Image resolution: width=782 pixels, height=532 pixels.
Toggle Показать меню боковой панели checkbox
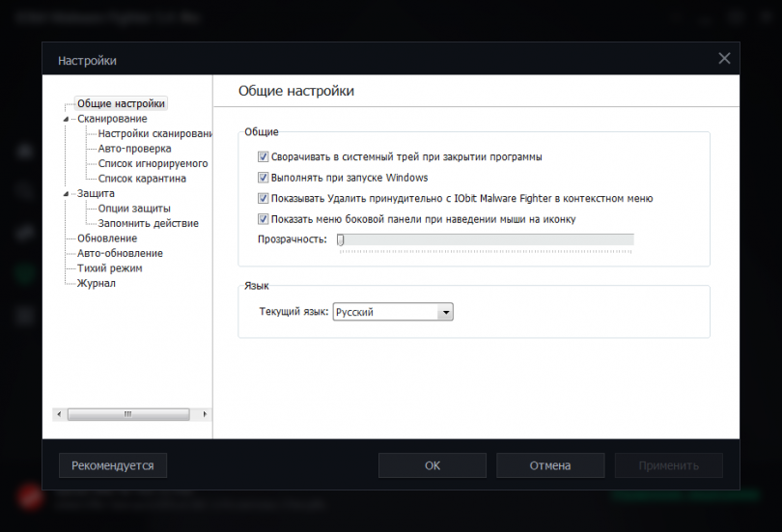pyautogui.click(x=263, y=219)
